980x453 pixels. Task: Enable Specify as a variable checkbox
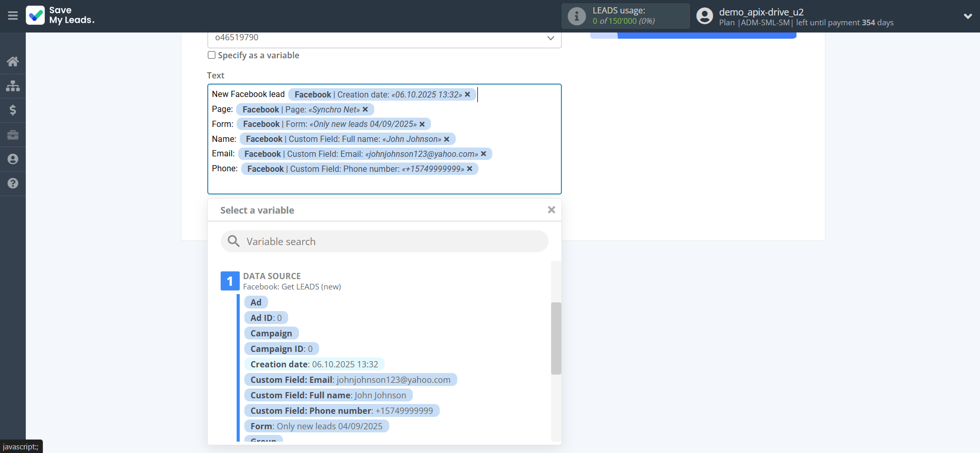pos(211,55)
